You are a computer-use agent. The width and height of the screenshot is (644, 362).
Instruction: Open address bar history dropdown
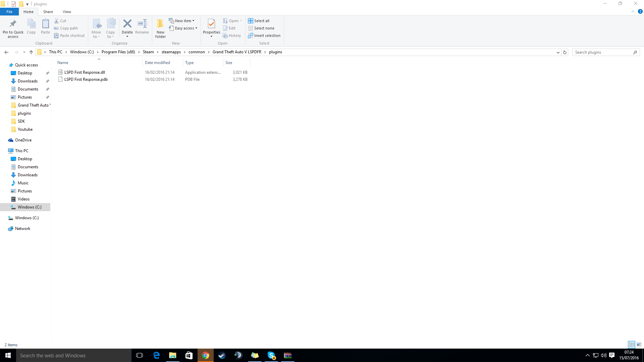(558, 52)
